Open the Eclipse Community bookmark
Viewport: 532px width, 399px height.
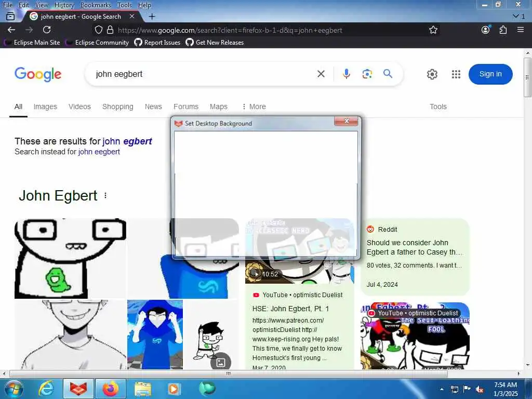click(x=98, y=43)
